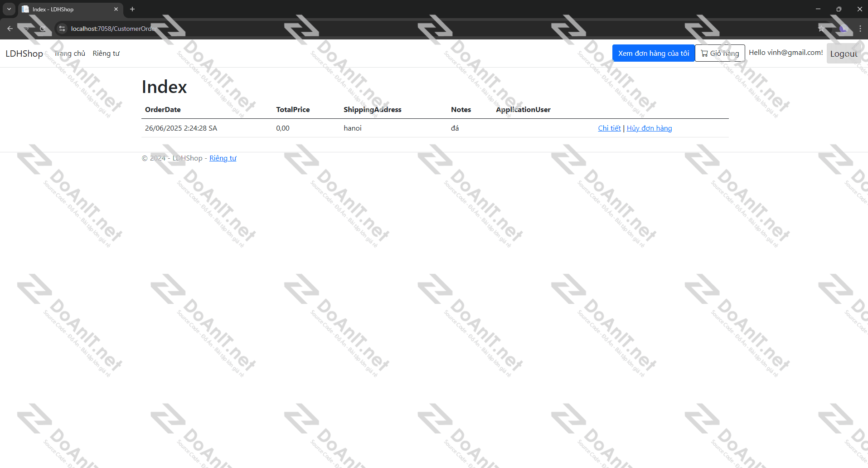Click the ApplicationUser column header
868x468 pixels.
(523, 110)
